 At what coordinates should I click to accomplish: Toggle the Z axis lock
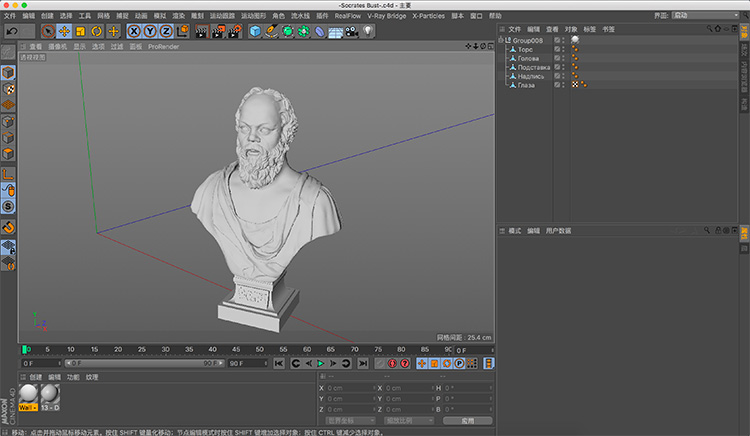tap(166, 32)
